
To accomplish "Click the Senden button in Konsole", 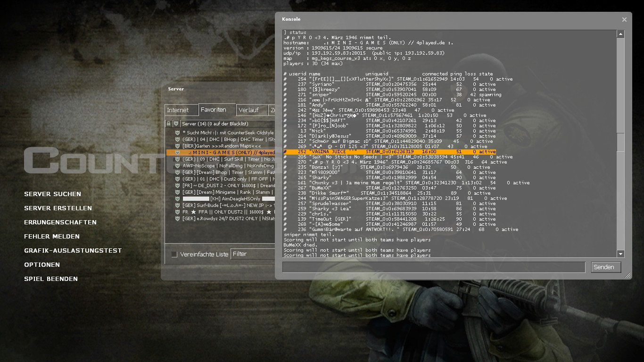I will (606, 267).
